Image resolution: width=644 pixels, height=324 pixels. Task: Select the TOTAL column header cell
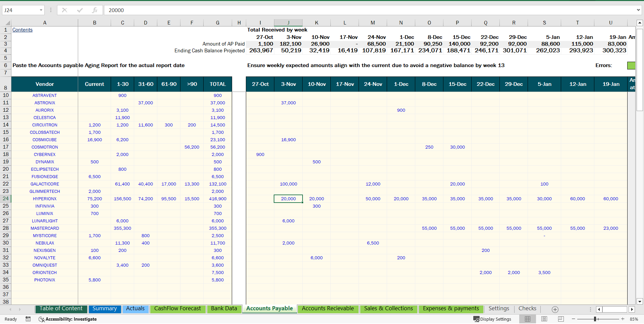pyautogui.click(x=218, y=84)
